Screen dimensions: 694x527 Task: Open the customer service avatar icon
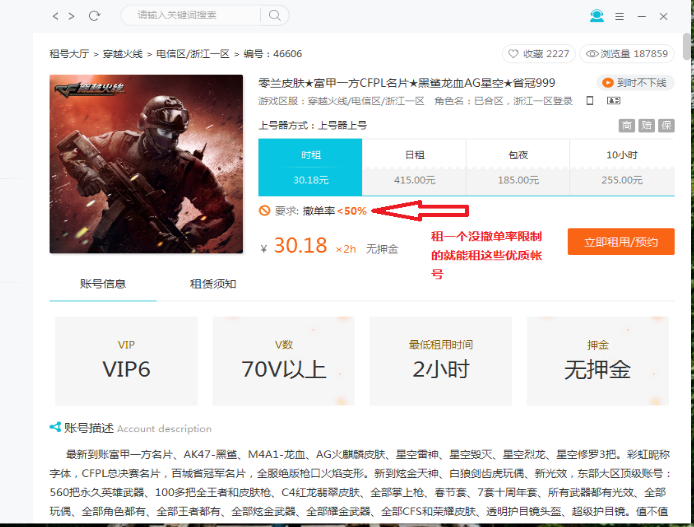coord(597,16)
